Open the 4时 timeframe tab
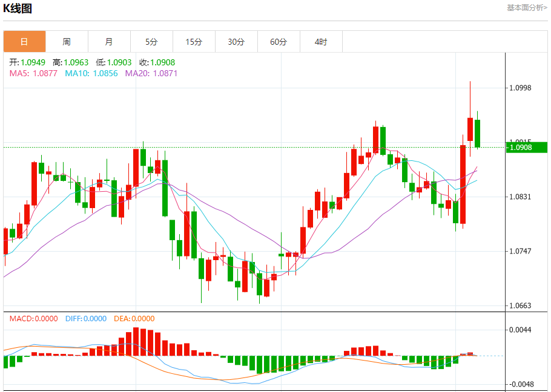Image resolution: width=551 pixels, height=392 pixels. tap(321, 42)
